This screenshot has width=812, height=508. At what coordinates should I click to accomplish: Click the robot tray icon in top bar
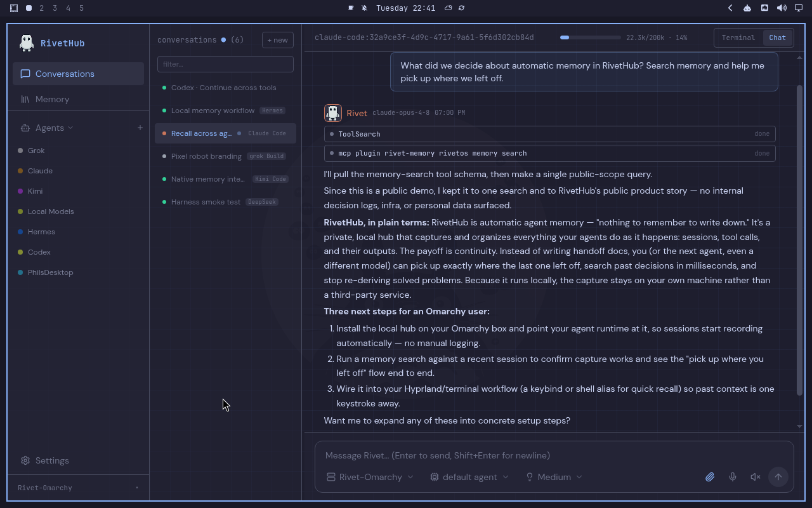coord(747,8)
